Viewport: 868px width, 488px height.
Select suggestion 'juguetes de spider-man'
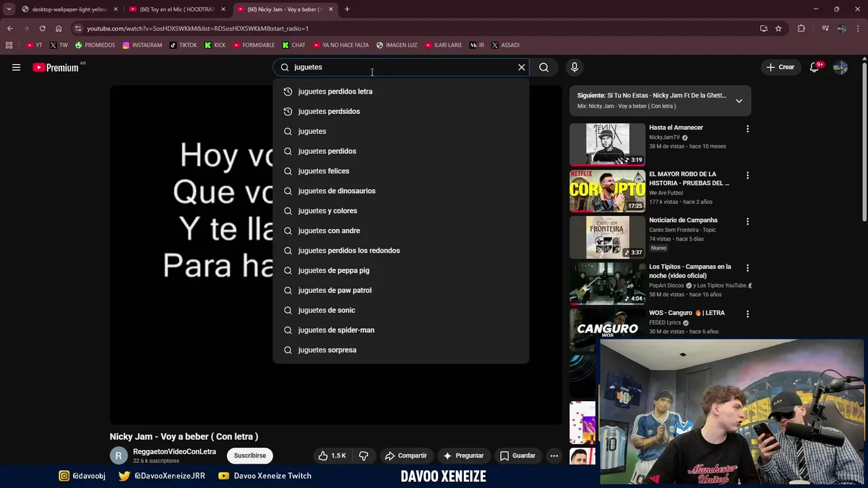[401, 330]
